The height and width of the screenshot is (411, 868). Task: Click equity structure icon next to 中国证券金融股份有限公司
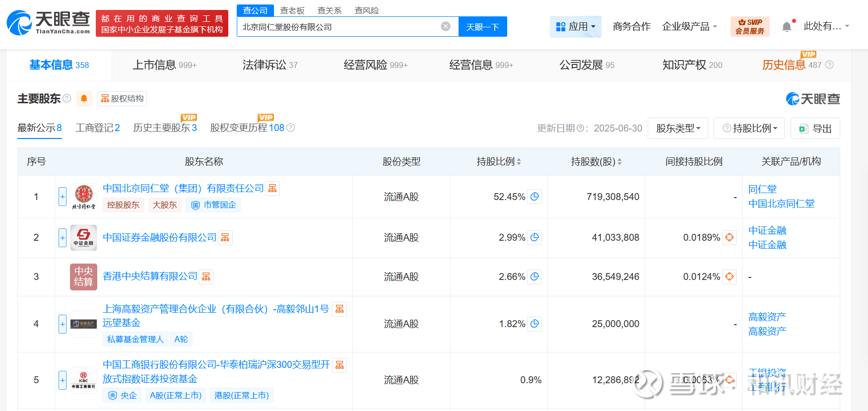tap(225, 238)
